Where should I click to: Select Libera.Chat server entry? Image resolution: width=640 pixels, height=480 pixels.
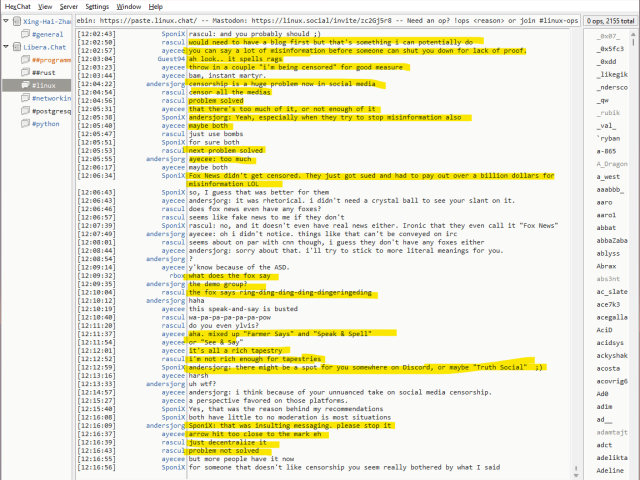point(44,47)
